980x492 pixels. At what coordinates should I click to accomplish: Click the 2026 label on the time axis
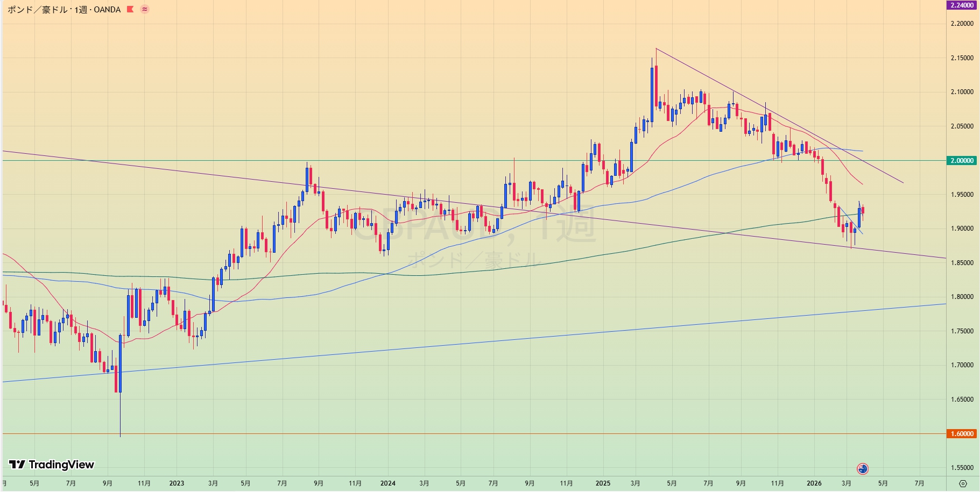(x=814, y=483)
